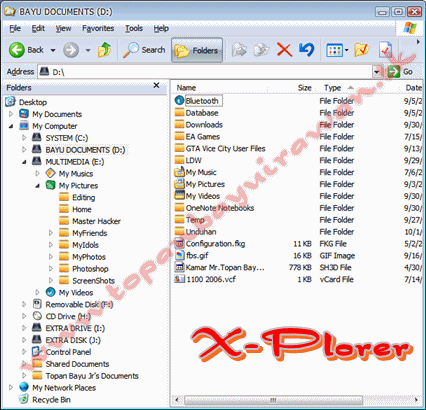426x410 pixels.
Task: Select 1100 2006.vcf vCard file
Action: (211, 279)
